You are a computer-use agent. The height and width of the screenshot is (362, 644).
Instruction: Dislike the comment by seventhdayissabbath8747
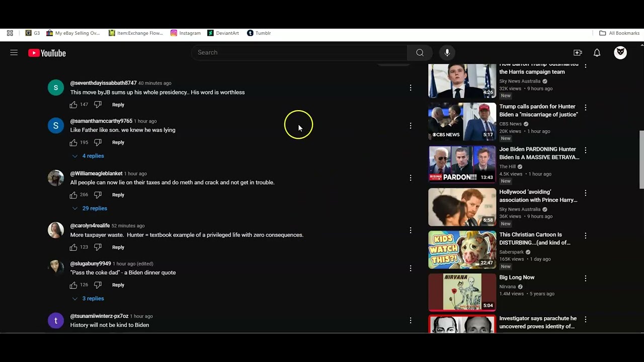pos(98,105)
